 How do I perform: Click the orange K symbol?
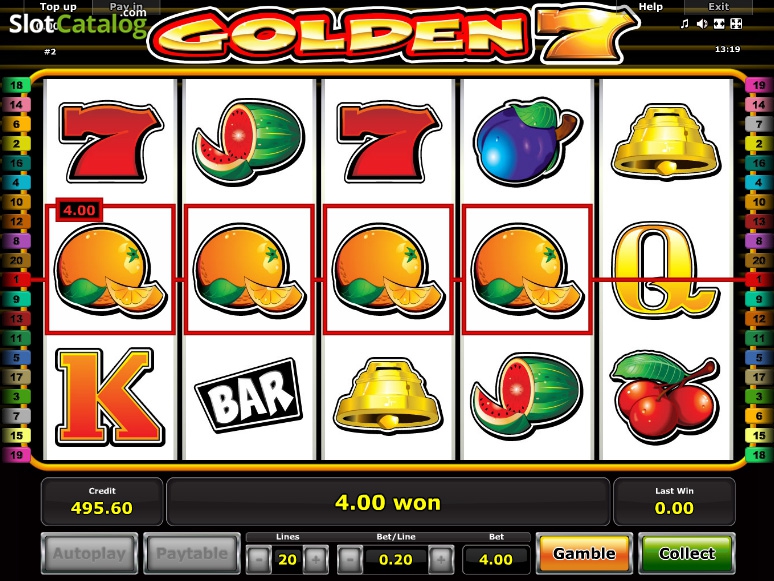(110, 397)
